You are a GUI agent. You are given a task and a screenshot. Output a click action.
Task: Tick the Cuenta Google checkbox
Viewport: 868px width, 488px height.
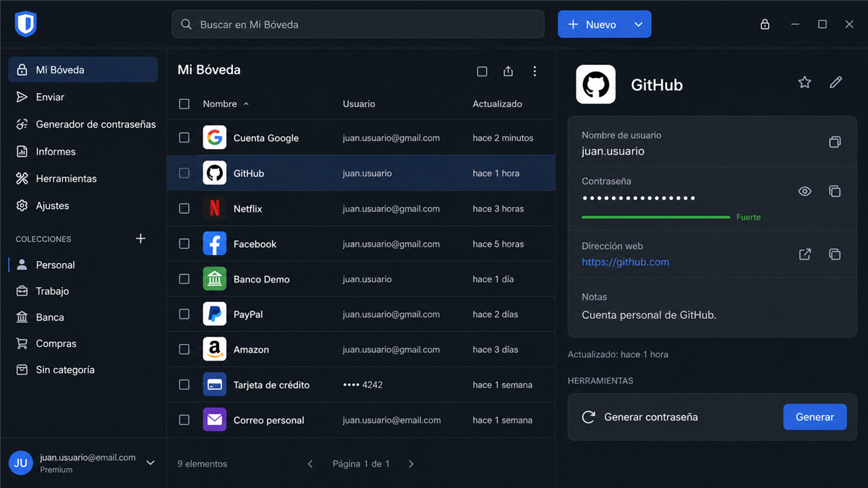pyautogui.click(x=184, y=137)
